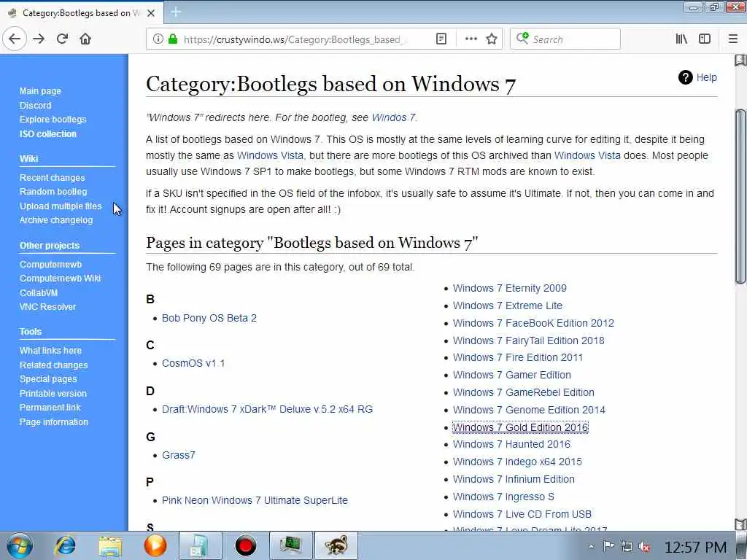Image resolution: width=747 pixels, height=560 pixels.
Task: Open the raccoon browser taskbar icon
Action: 336,545
